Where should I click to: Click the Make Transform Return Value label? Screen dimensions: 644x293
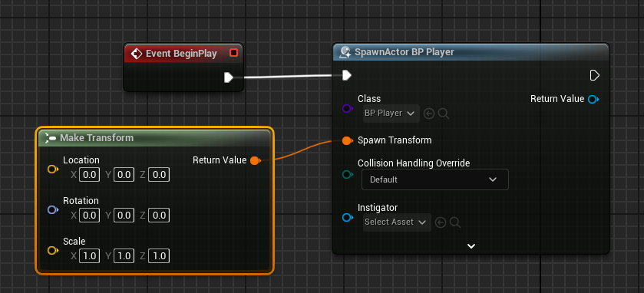pos(220,160)
